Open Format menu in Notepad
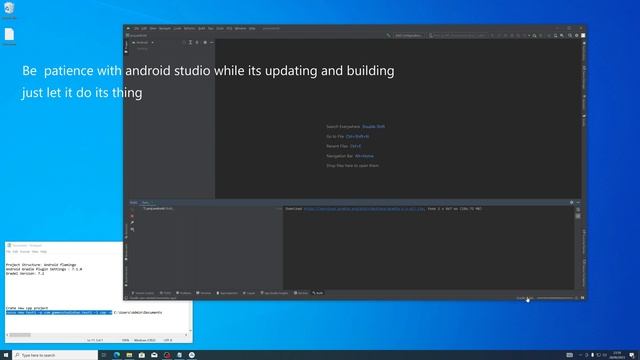This screenshot has width=640, height=360. pos(24,251)
